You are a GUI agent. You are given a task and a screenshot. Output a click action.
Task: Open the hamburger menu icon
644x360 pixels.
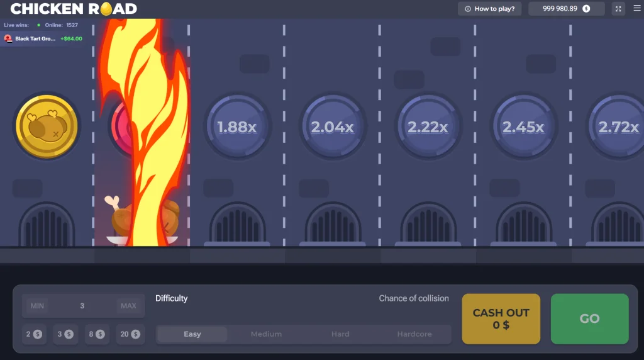[x=637, y=8]
